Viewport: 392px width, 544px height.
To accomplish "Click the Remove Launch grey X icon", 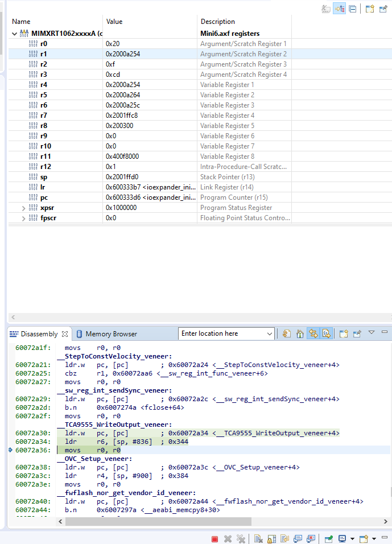I will click(x=228, y=539).
